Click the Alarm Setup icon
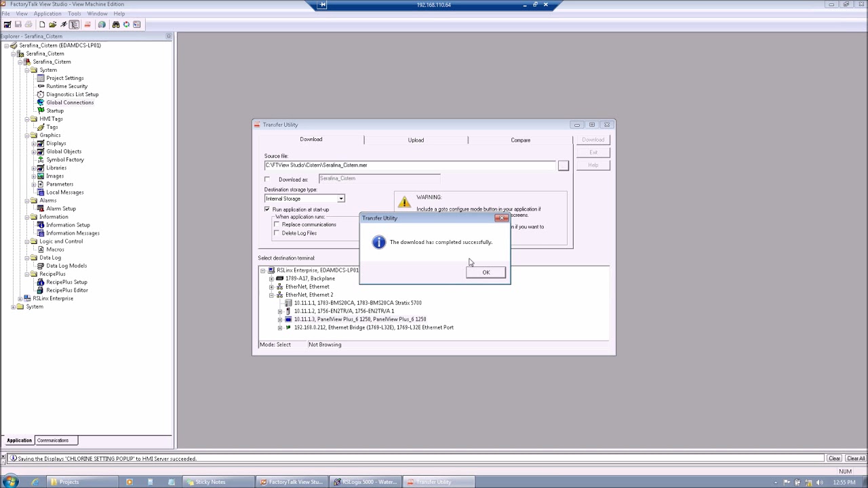Image resolution: width=868 pixels, height=488 pixels. 41,208
